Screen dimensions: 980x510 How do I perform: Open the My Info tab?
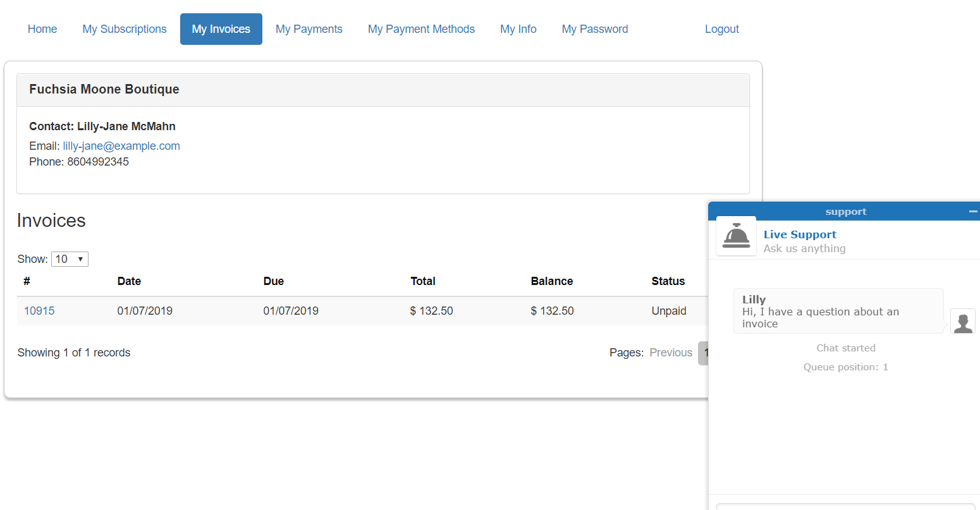(x=518, y=29)
